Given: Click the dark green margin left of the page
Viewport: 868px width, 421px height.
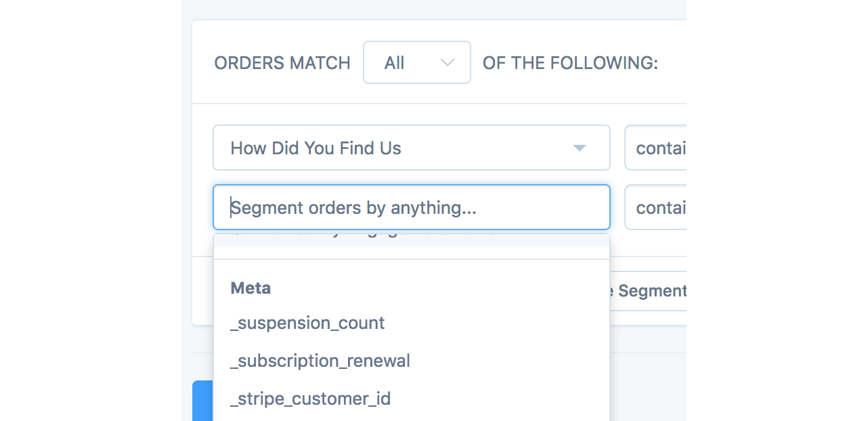Looking at the screenshot, I should pyautogui.click(x=90, y=210).
